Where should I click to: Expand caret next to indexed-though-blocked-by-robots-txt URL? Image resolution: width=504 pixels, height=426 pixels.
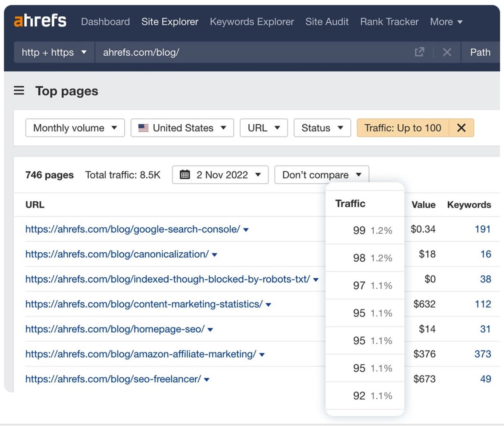316,280
